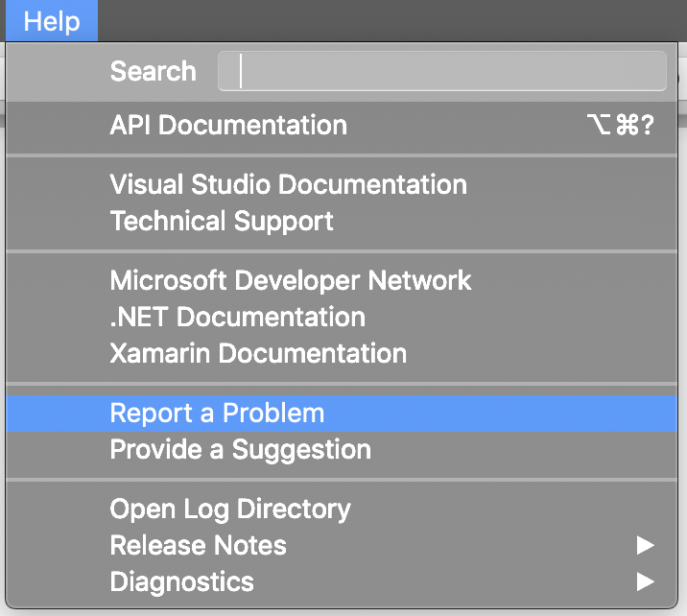This screenshot has width=687, height=616.
Task: Expand the Release Notes submenu arrow
Action: coord(645,545)
